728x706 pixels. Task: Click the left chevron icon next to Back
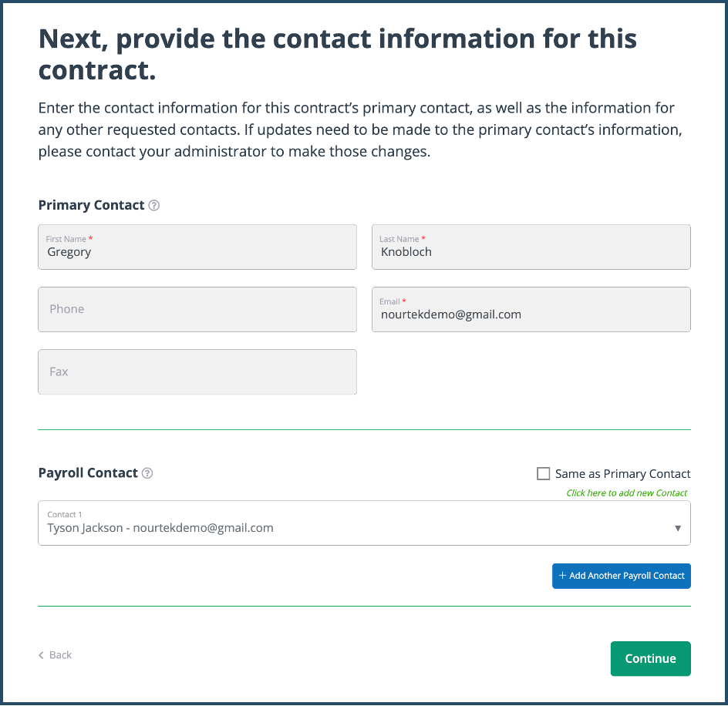click(42, 655)
